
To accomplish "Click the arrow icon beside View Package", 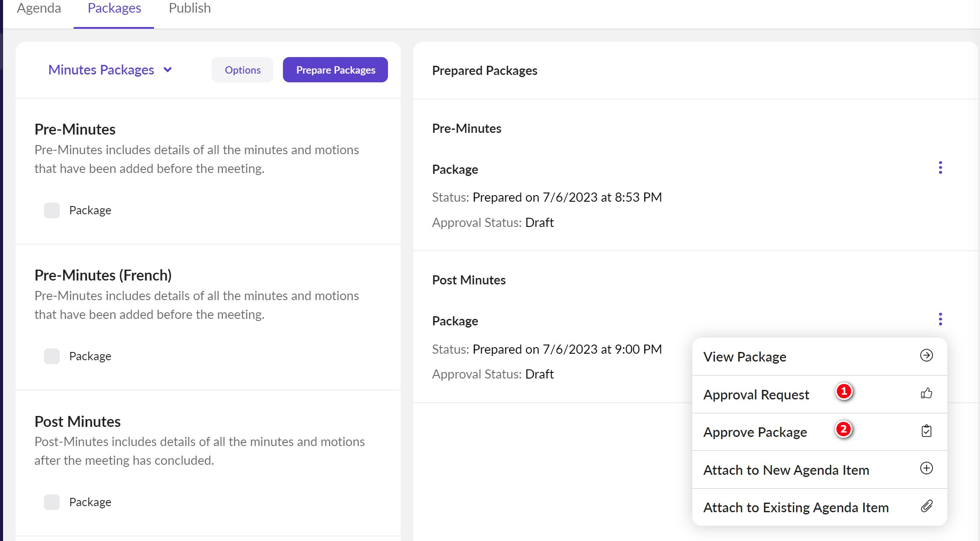I will (926, 355).
